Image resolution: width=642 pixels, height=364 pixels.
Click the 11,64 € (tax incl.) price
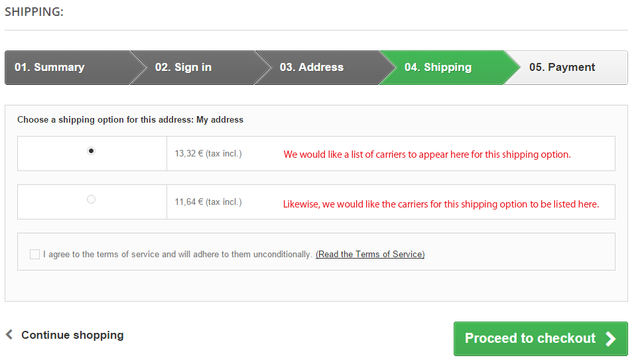(x=208, y=202)
